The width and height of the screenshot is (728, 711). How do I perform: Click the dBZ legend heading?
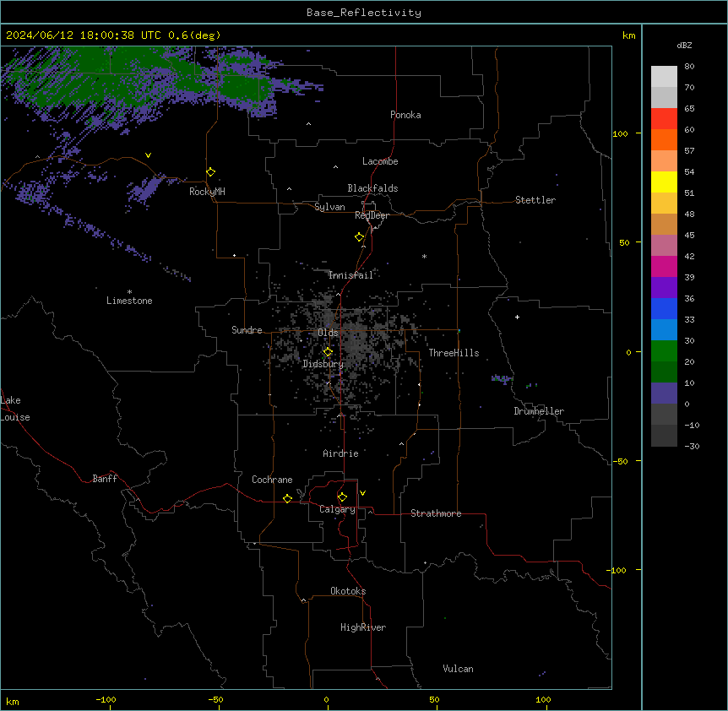pyautogui.click(x=684, y=46)
